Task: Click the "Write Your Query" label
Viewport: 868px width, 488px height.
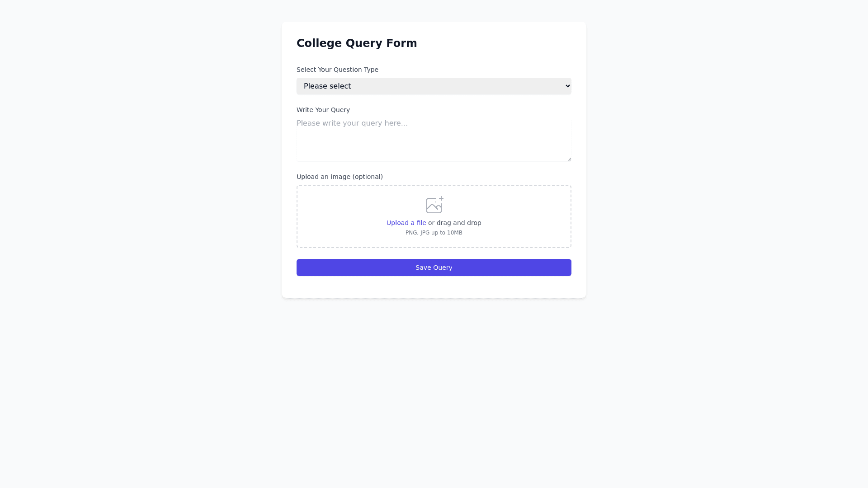Action: (323, 110)
